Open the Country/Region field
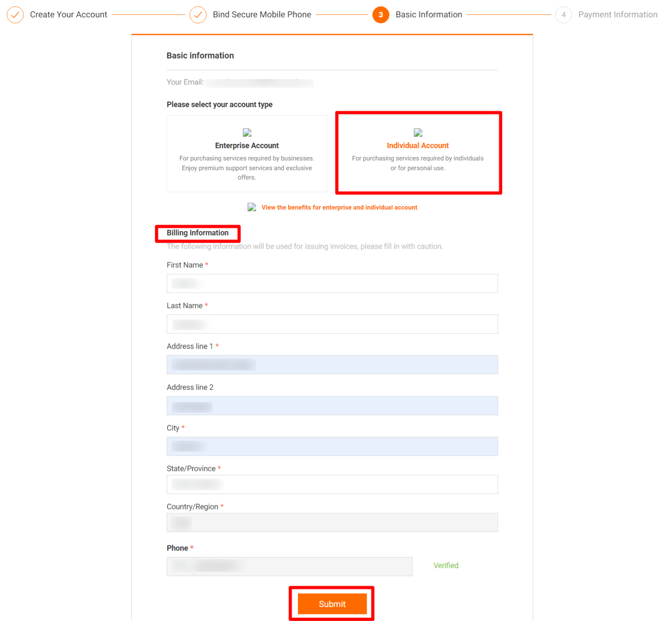Viewport: 672px width, 621px height. click(x=332, y=523)
